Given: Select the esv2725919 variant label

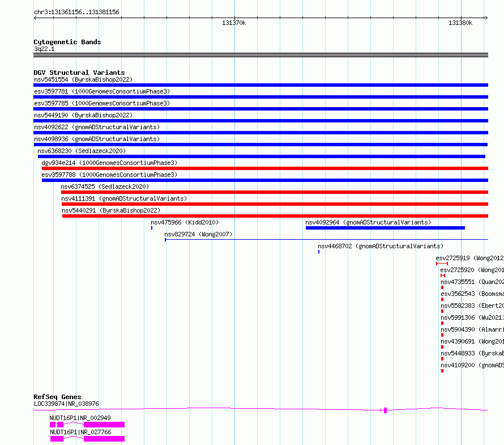Looking at the screenshot, I should [x=469, y=258].
